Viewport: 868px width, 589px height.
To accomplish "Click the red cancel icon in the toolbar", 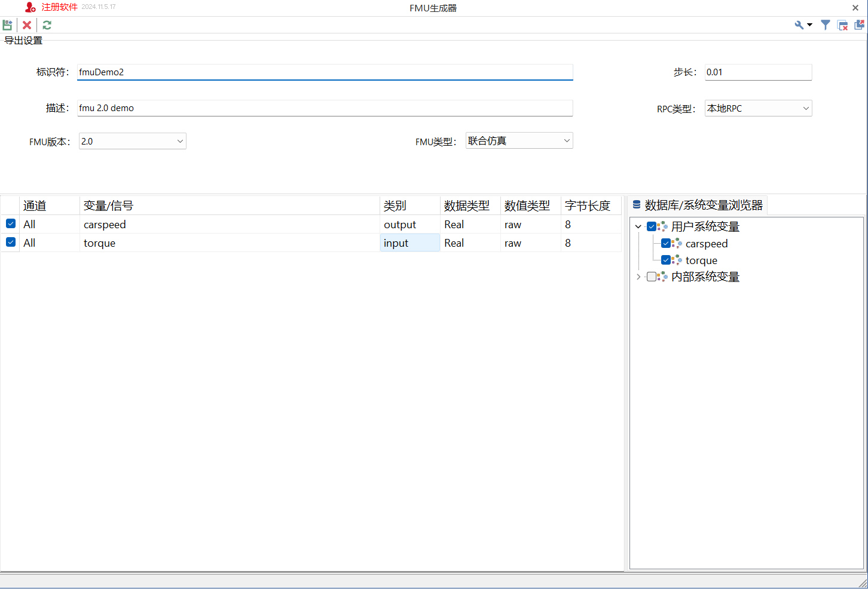I will (x=26, y=25).
